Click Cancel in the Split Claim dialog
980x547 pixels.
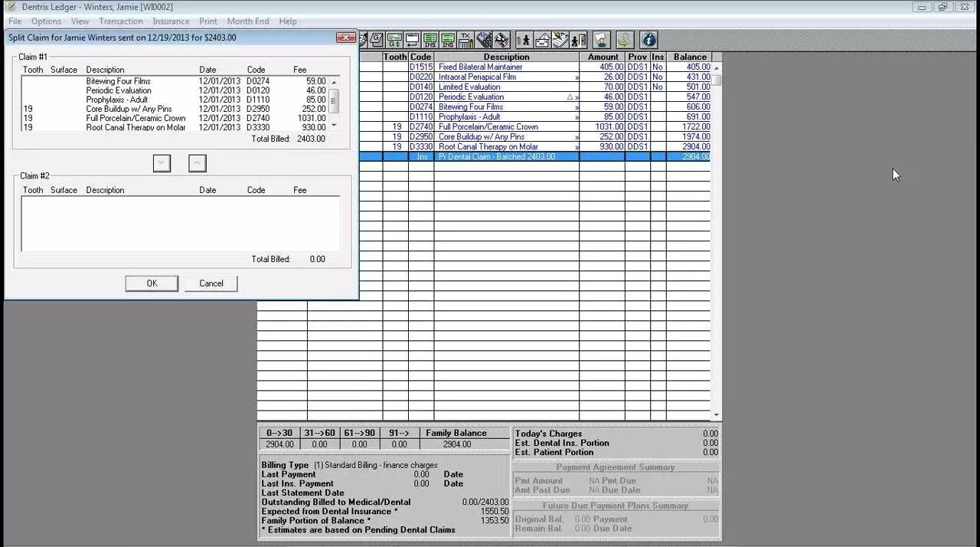211,283
